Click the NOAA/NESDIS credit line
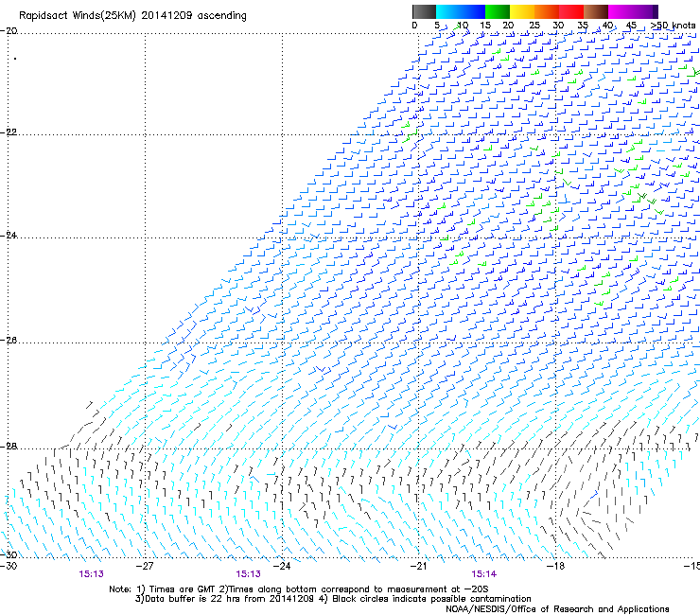Screen dimensions: 700x615 557,609
